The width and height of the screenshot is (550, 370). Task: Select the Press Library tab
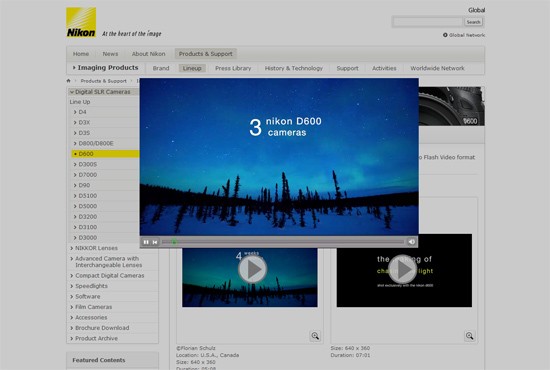pos(233,68)
